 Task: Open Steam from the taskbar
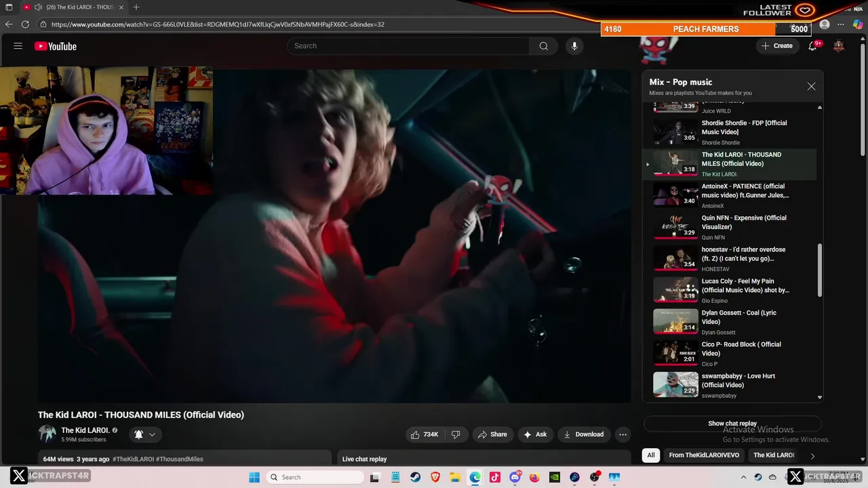[415, 477]
